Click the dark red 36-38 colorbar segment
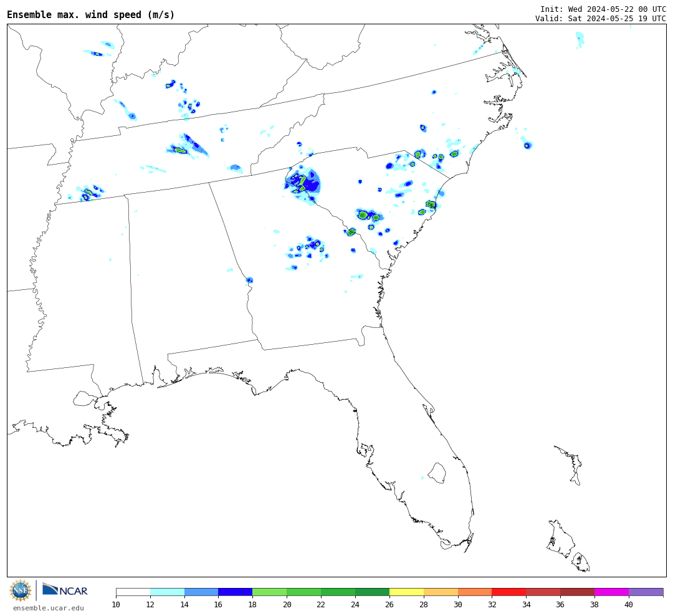This screenshot has height=616, width=673. 577,592
